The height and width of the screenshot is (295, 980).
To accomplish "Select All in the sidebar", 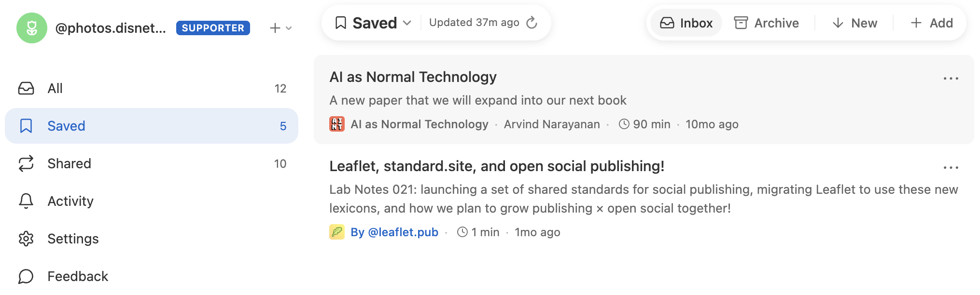I will pyautogui.click(x=55, y=88).
